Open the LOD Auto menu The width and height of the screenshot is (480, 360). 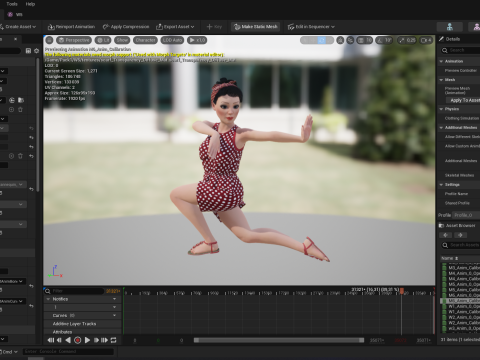coord(172,40)
